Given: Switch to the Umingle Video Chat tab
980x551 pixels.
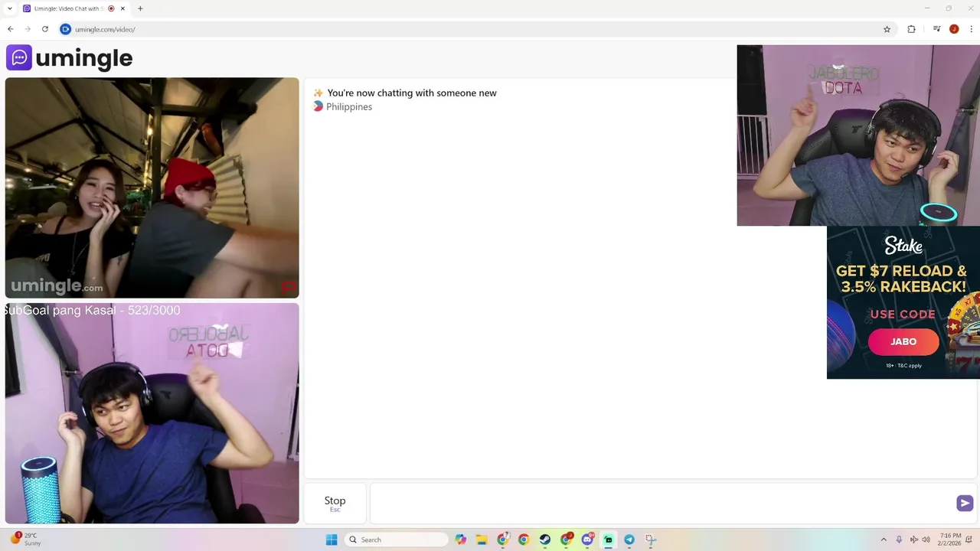Looking at the screenshot, I should pyautogui.click(x=73, y=8).
